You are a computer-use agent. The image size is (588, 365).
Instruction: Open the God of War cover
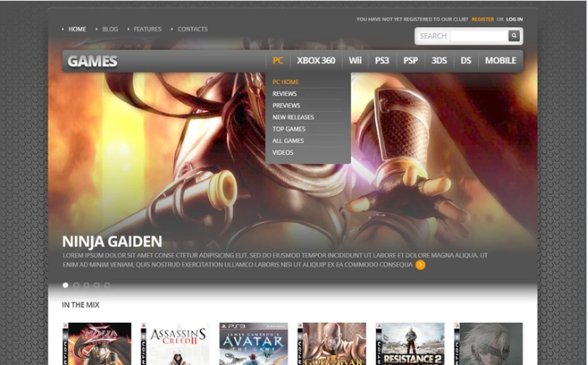[332, 344]
